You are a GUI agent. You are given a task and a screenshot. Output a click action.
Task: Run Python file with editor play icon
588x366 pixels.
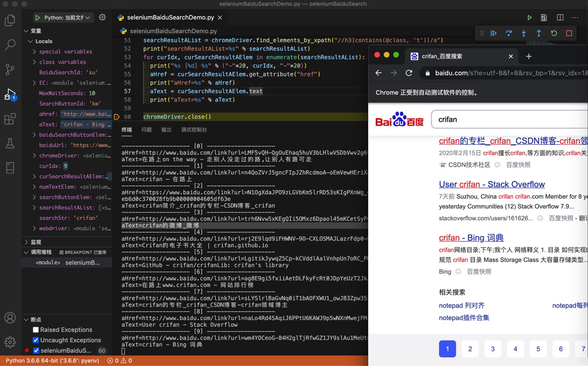click(530, 17)
